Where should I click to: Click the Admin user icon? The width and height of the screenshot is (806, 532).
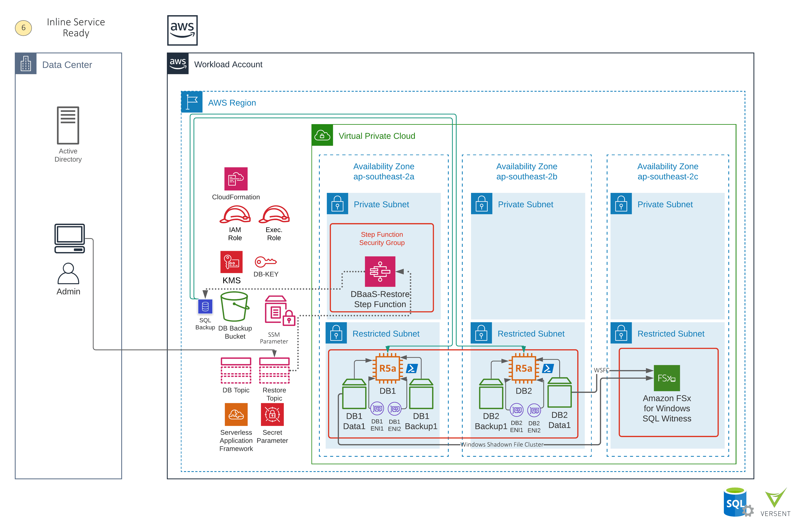tap(68, 273)
